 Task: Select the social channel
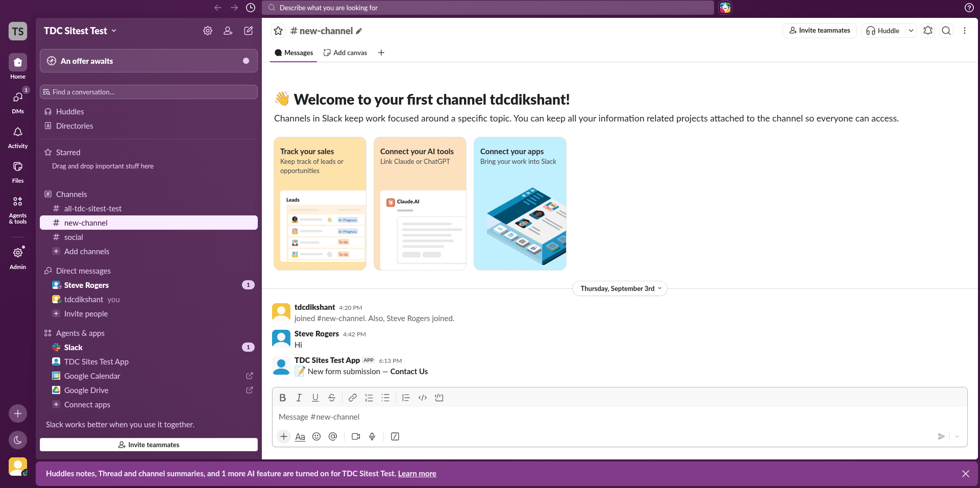point(149,237)
